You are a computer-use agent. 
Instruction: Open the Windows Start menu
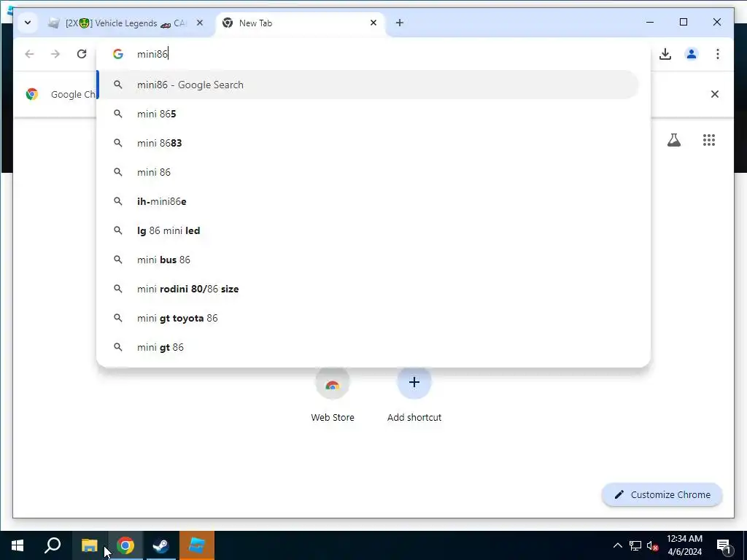pyautogui.click(x=18, y=545)
